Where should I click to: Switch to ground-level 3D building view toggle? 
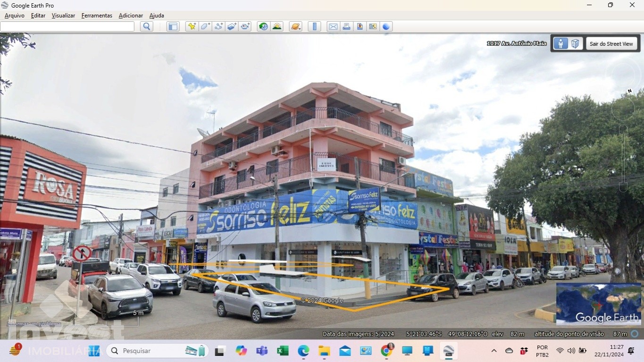pyautogui.click(x=575, y=44)
